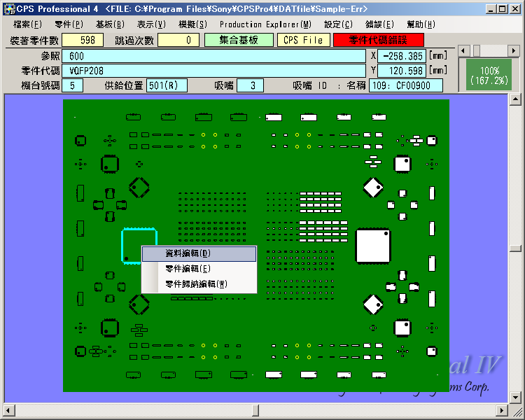Click zoom slider left arrow
This screenshot has height=420, width=525.
coord(463,51)
